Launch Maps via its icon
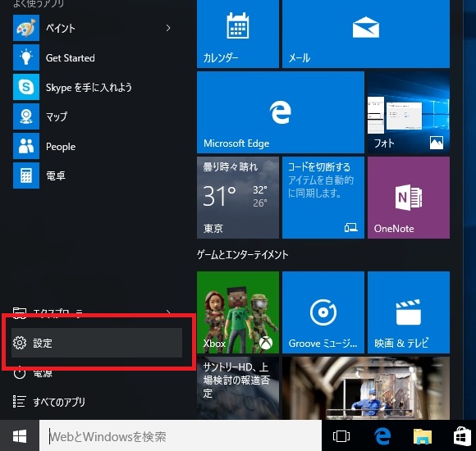Screen dimensions: 476x451 point(26,116)
